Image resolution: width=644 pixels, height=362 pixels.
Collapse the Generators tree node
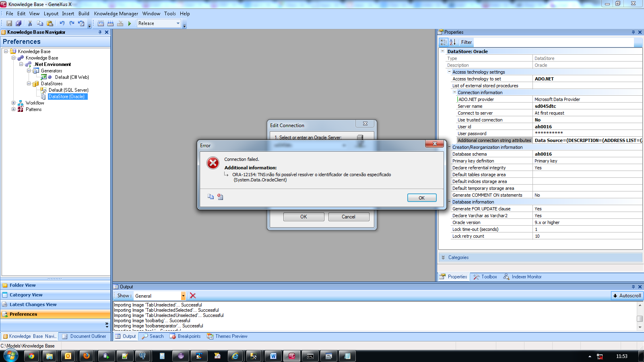click(x=29, y=71)
